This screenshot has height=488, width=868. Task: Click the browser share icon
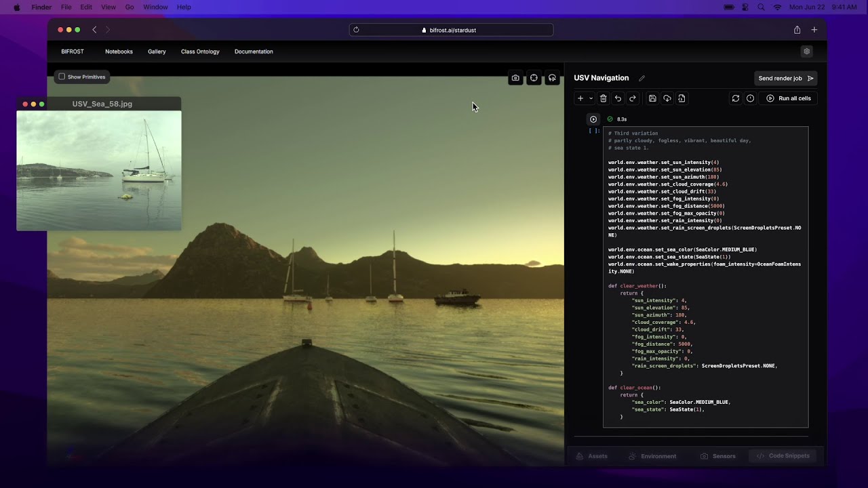tap(797, 30)
